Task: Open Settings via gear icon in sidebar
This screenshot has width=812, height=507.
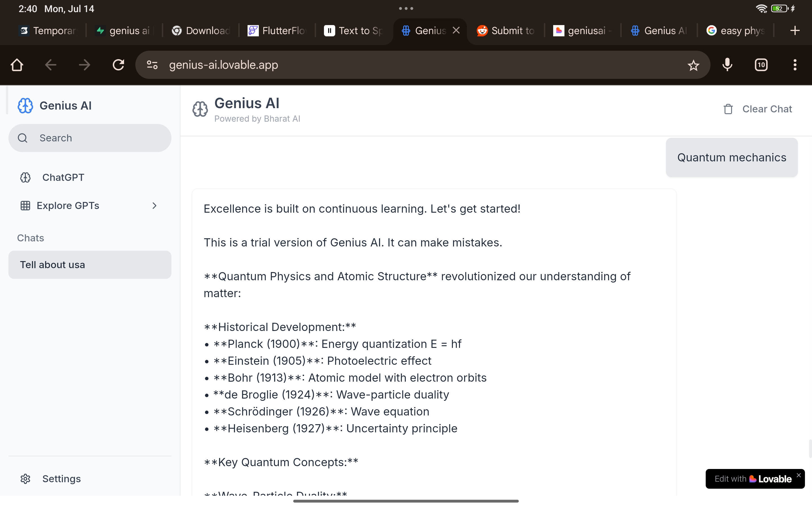Action: pos(25,479)
